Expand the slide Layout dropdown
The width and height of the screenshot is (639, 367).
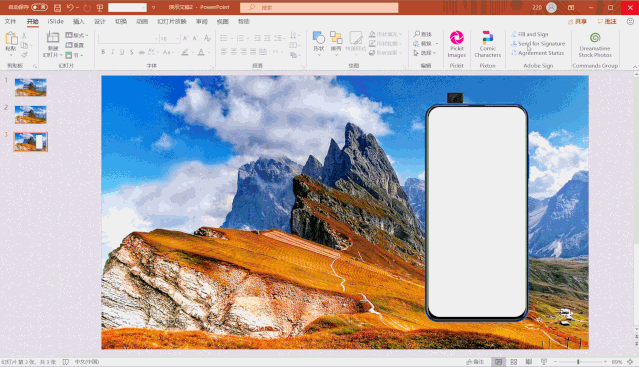tap(77, 35)
